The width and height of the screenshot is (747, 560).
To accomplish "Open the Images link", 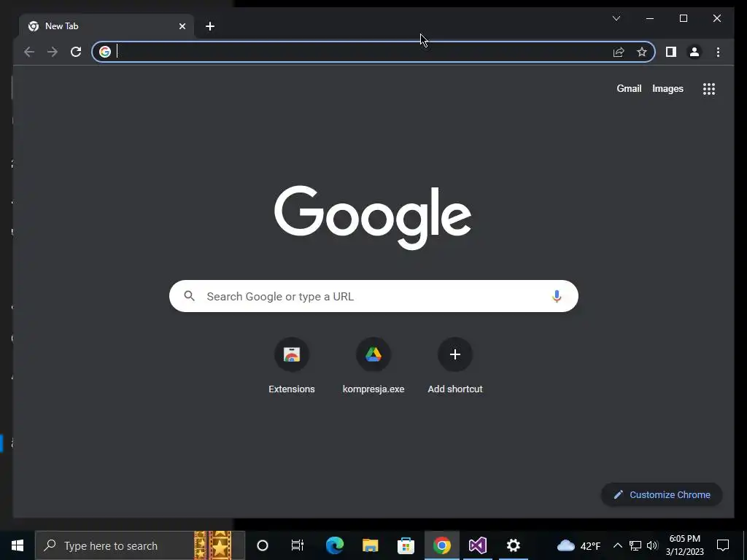I will [x=667, y=88].
